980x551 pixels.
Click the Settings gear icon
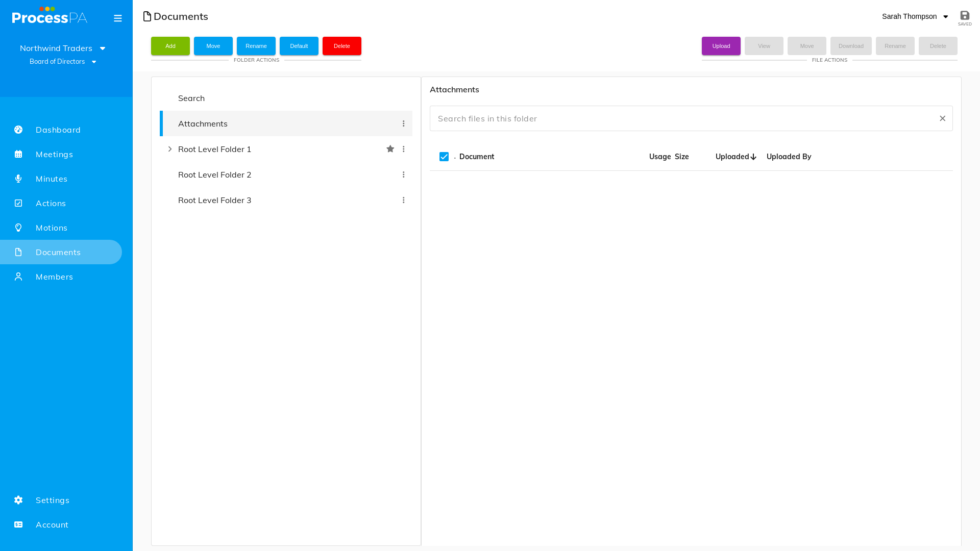pos(18,500)
